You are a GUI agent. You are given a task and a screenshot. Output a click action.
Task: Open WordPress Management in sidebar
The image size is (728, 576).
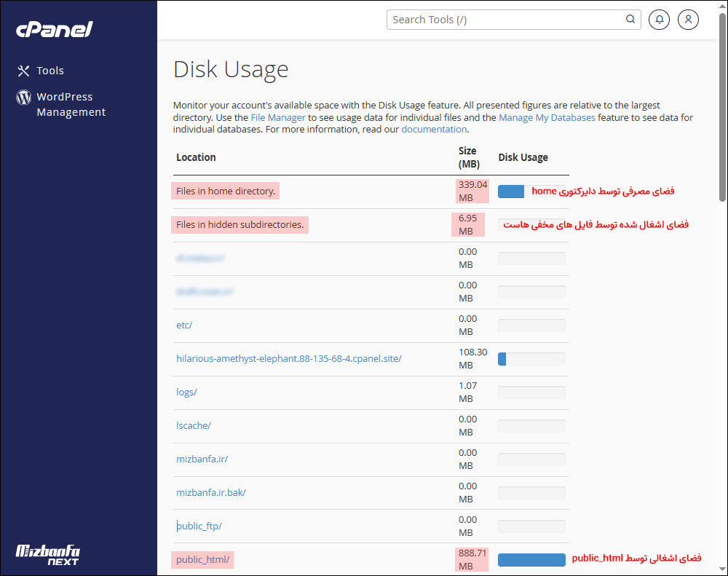[71, 104]
